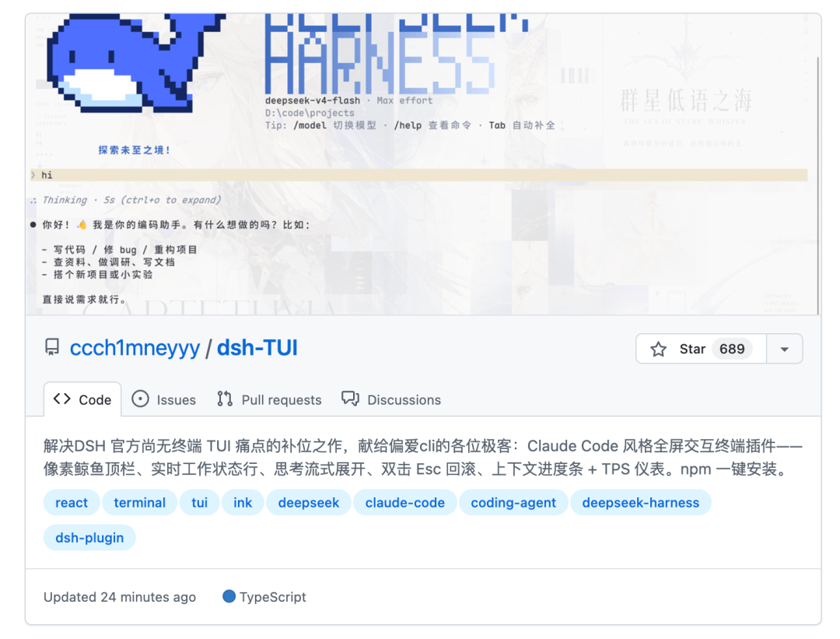
Task: Select the terminal topic tag
Action: click(x=139, y=502)
